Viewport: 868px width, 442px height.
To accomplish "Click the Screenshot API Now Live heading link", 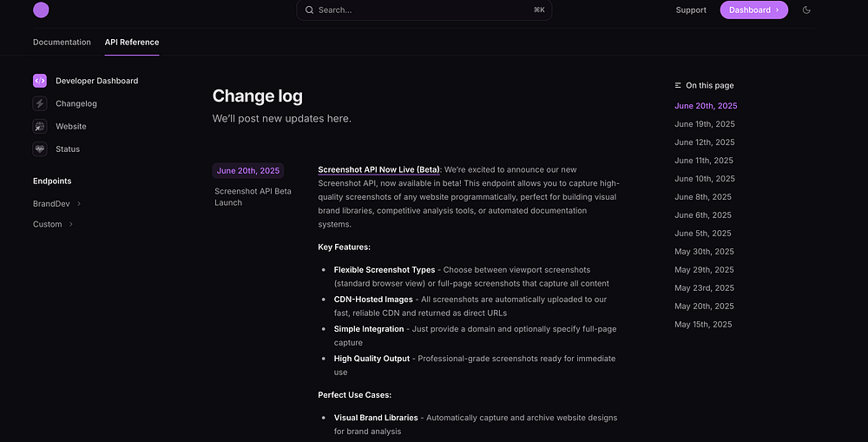I will point(379,169).
